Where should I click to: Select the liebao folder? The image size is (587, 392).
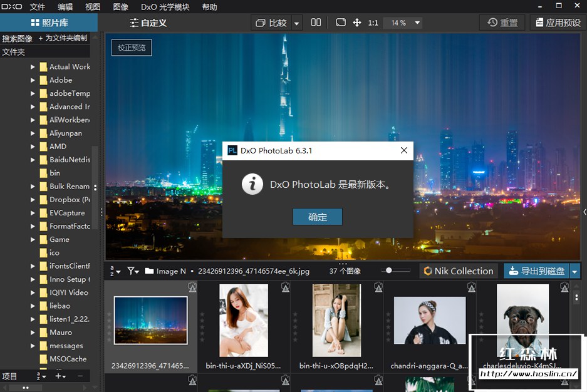[55, 306]
